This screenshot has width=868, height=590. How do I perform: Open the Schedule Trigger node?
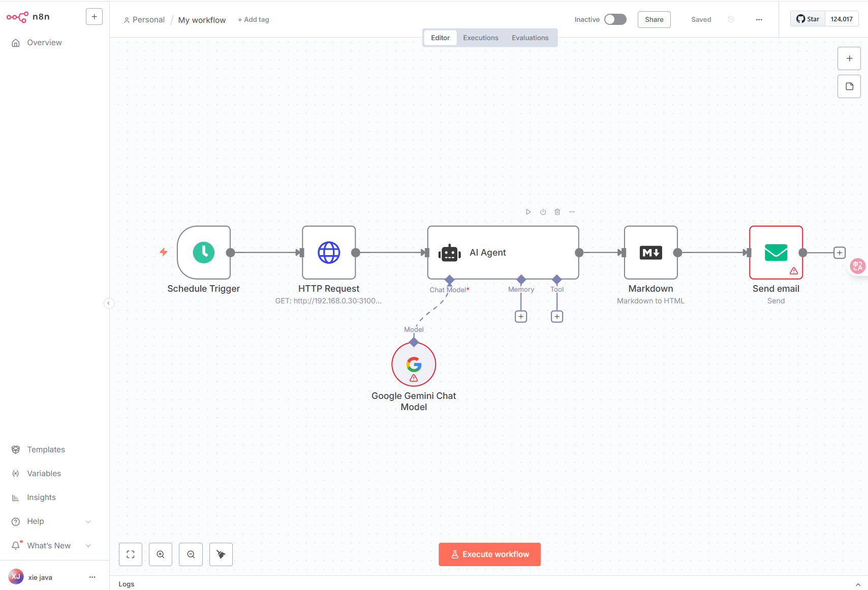tap(204, 253)
